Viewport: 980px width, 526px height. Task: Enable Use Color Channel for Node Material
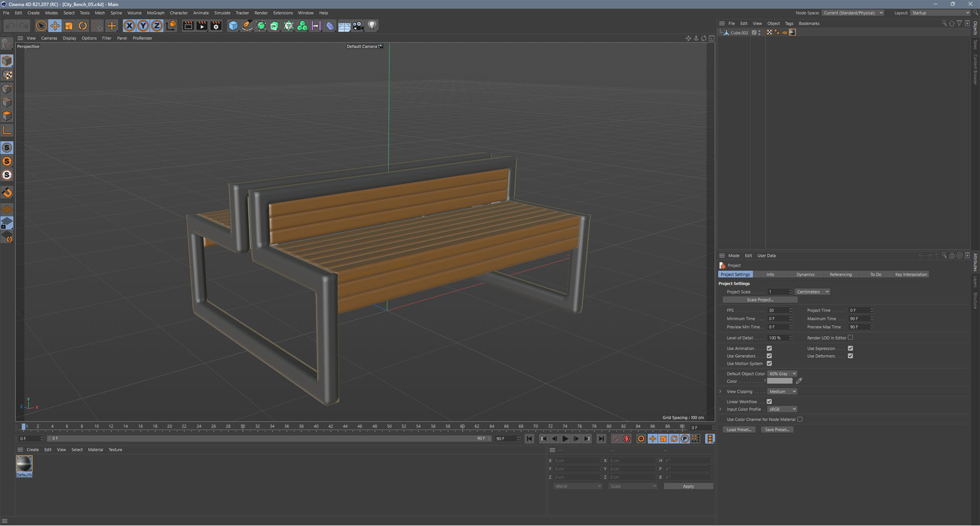click(x=800, y=419)
